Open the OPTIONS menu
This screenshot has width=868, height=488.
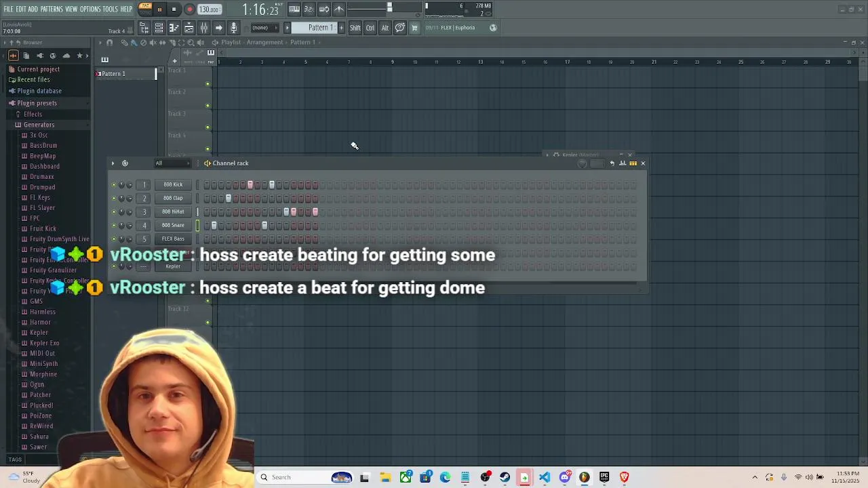click(x=90, y=9)
